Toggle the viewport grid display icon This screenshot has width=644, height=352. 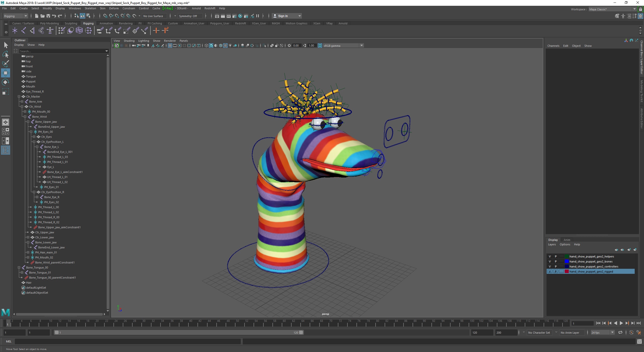coord(170,46)
